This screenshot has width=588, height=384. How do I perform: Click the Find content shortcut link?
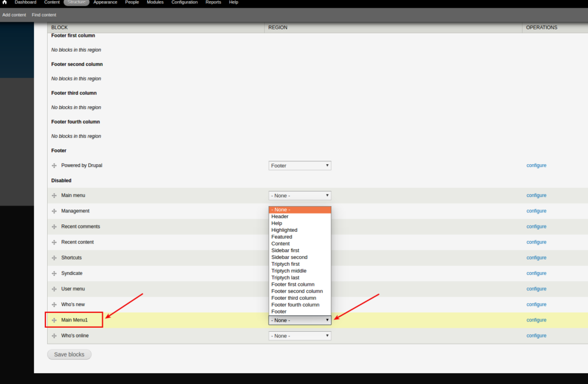pos(44,15)
